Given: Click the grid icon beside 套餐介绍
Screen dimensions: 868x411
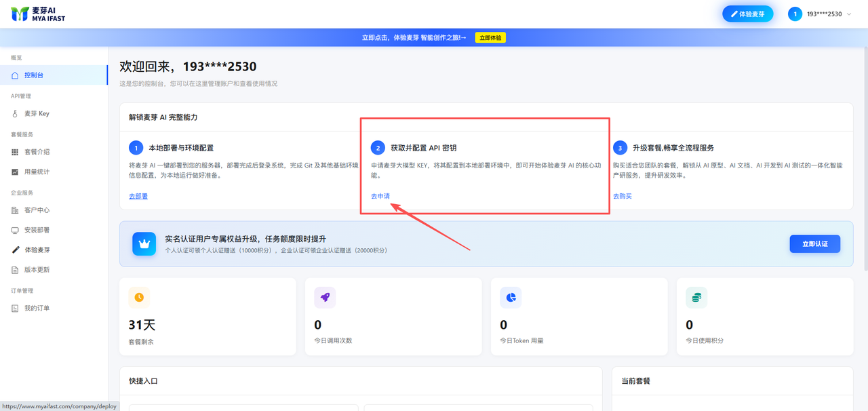Looking at the screenshot, I should (x=15, y=152).
